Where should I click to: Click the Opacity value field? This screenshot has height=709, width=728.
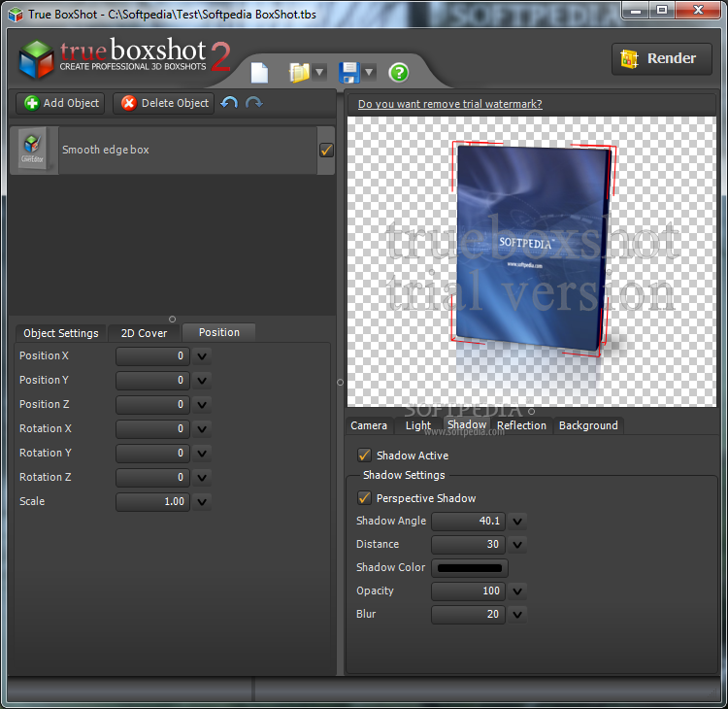click(468, 591)
